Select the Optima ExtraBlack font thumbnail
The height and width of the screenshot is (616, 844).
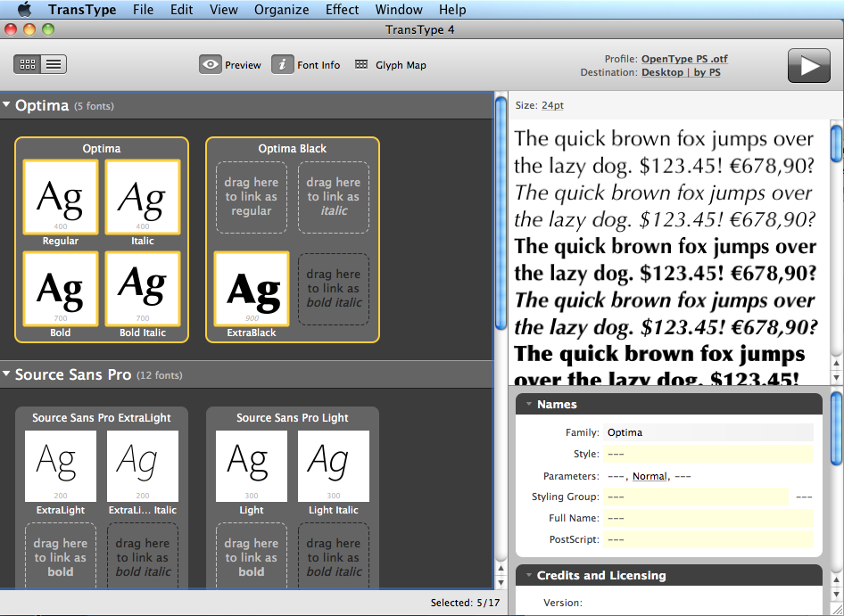[252, 289]
